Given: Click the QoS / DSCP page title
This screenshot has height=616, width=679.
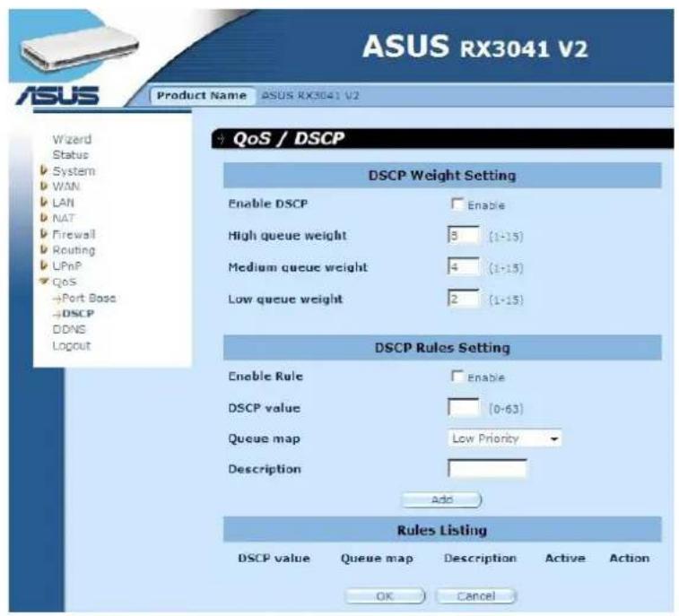Looking at the screenshot, I should pyautogui.click(x=289, y=138).
